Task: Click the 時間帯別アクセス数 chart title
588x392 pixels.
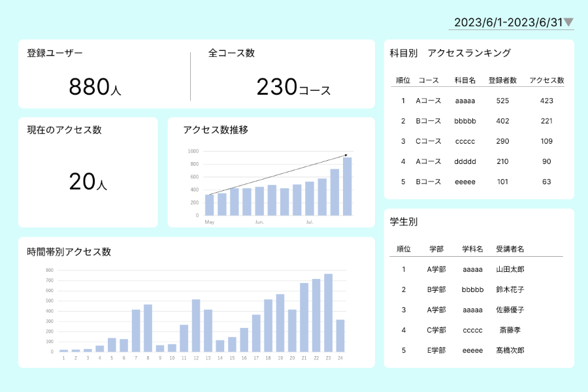Action: (x=69, y=252)
